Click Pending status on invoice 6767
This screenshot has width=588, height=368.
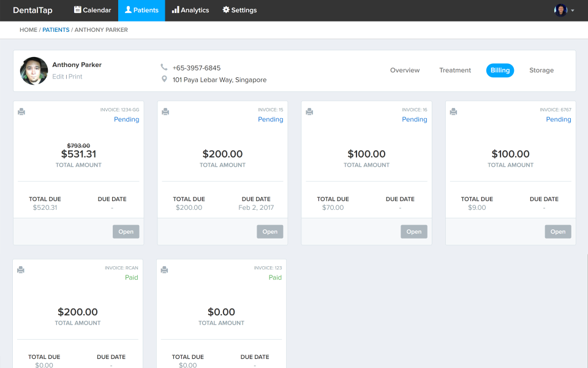point(559,120)
